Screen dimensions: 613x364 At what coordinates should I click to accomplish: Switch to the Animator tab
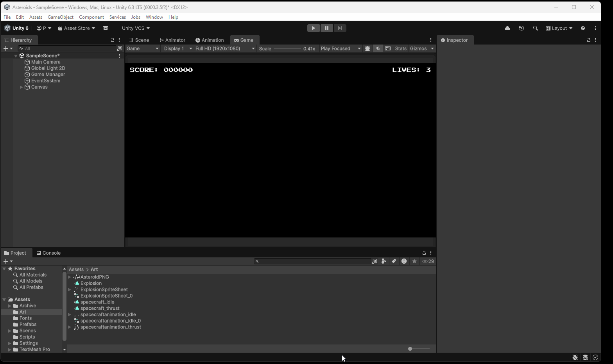(172, 40)
